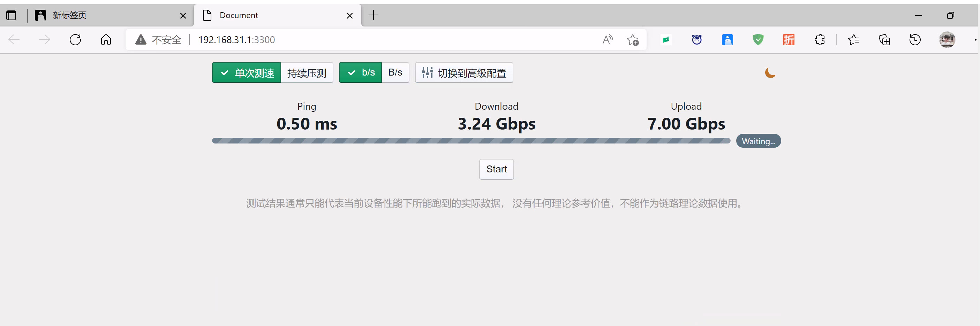
Task: Open the favorites list menu icon
Action: 853,39
